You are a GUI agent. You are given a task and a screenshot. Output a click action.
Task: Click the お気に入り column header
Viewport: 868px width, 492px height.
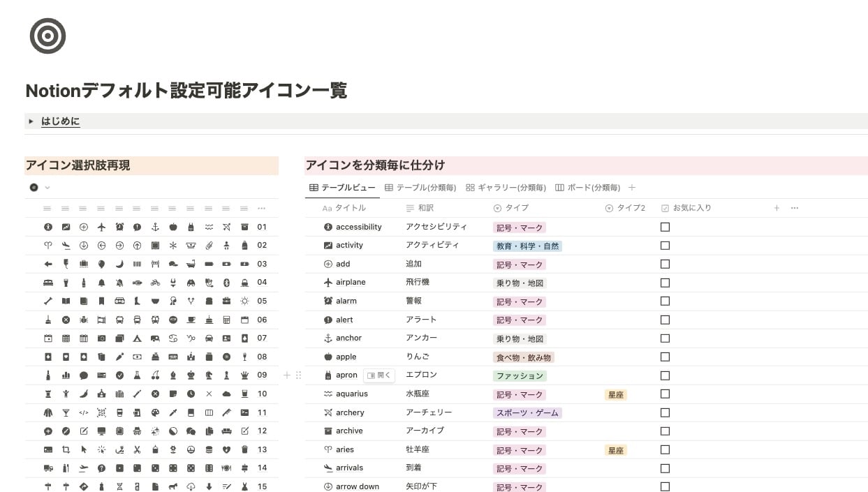[686, 208]
